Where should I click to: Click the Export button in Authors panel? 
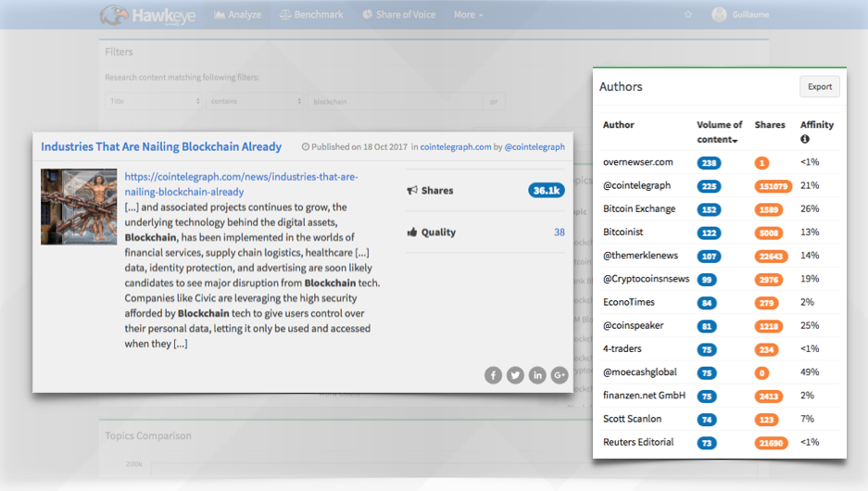click(820, 87)
